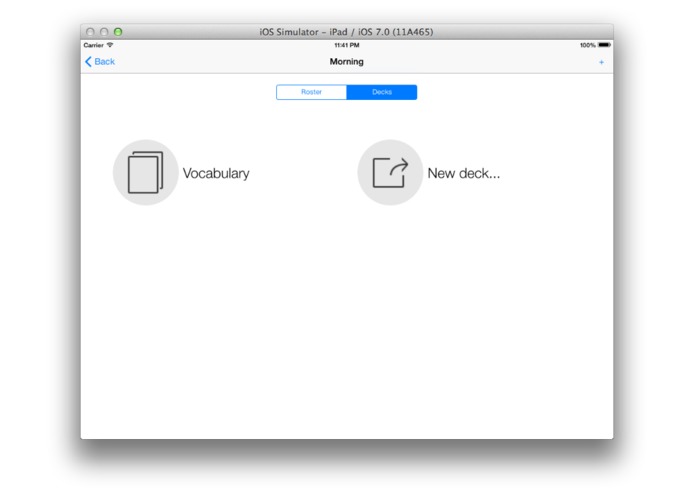Tap the Back navigation button
This screenshot has width=695, height=494.
coord(100,62)
